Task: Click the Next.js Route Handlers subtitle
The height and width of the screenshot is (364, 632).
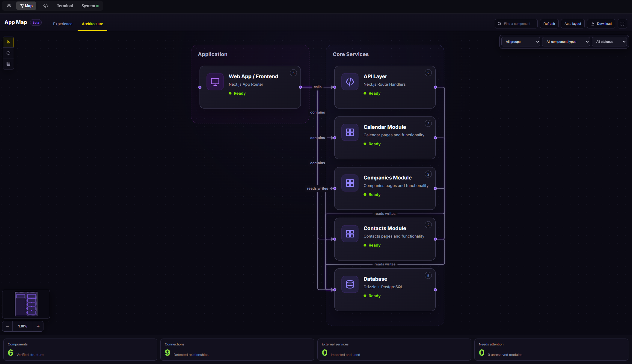Action: tap(384, 84)
